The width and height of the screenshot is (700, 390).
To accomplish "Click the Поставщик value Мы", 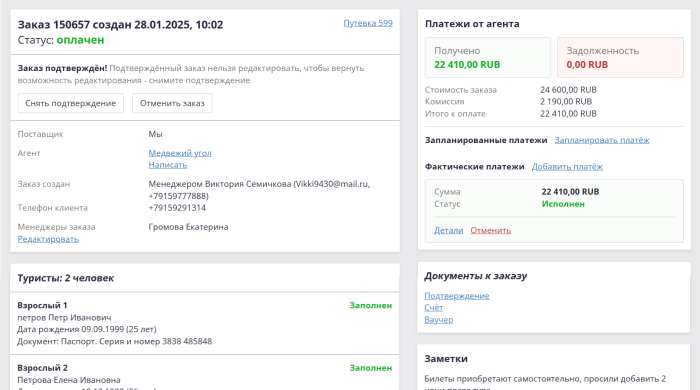I will (155, 134).
